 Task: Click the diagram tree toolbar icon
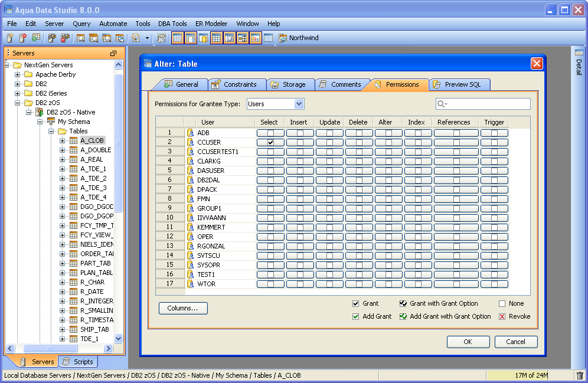point(242,38)
